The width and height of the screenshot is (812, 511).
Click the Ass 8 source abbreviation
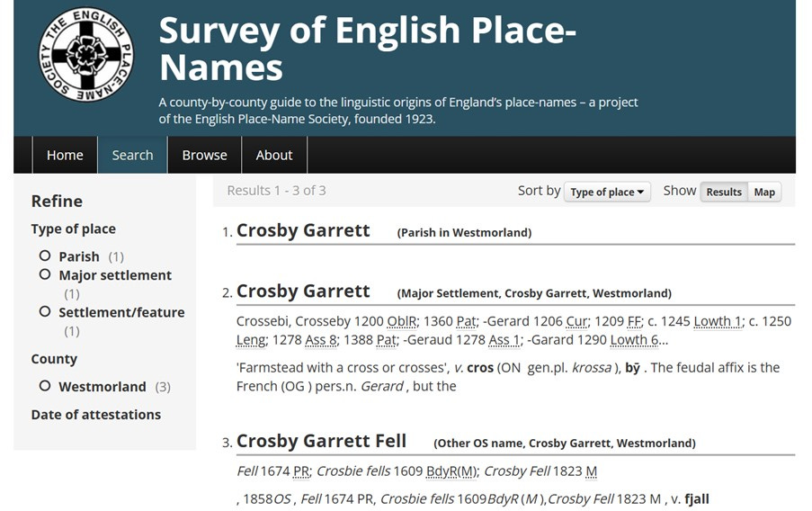click(321, 340)
